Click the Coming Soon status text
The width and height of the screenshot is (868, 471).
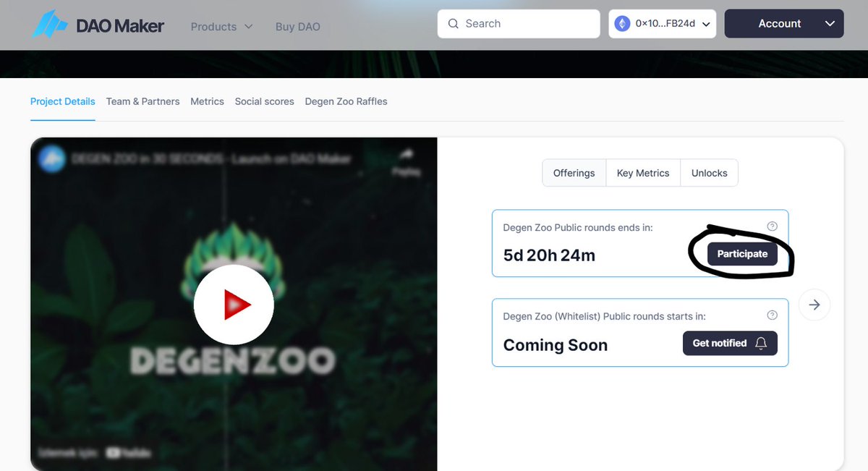(556, 345)
